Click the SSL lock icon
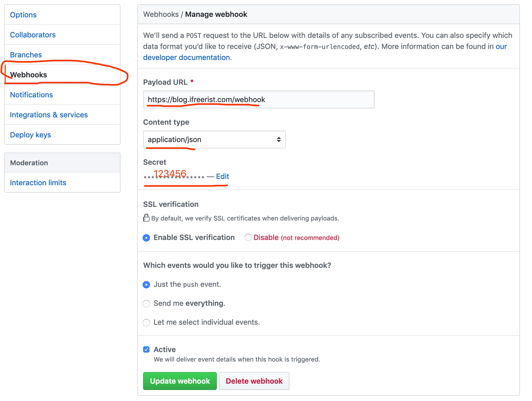The width and height of the screenshot is (532, 401). [x=146, y=218]
